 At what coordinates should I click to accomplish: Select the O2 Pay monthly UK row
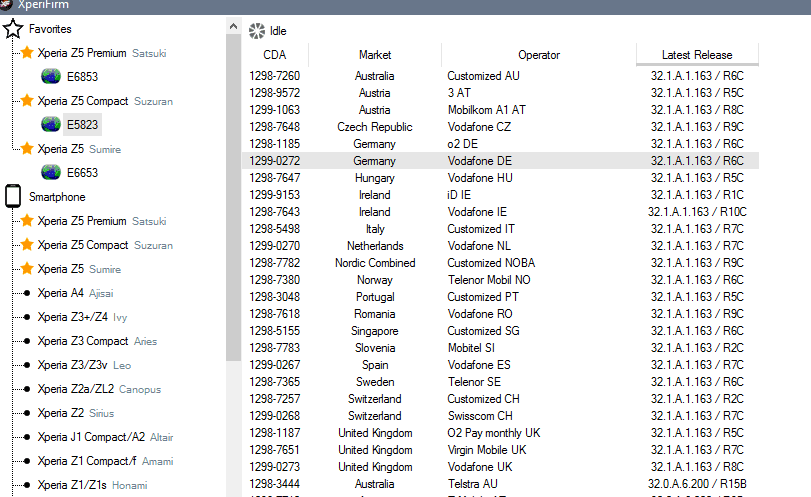point(500,433)
